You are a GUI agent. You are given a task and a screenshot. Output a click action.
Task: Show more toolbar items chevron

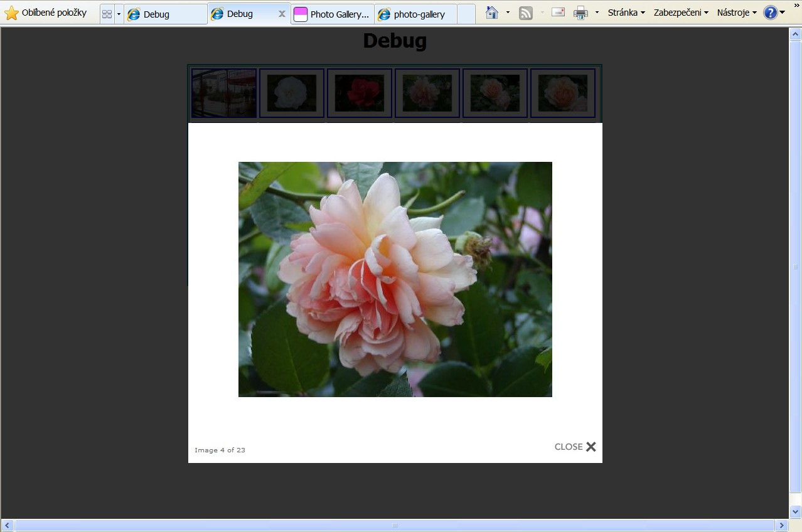[797, 5]
